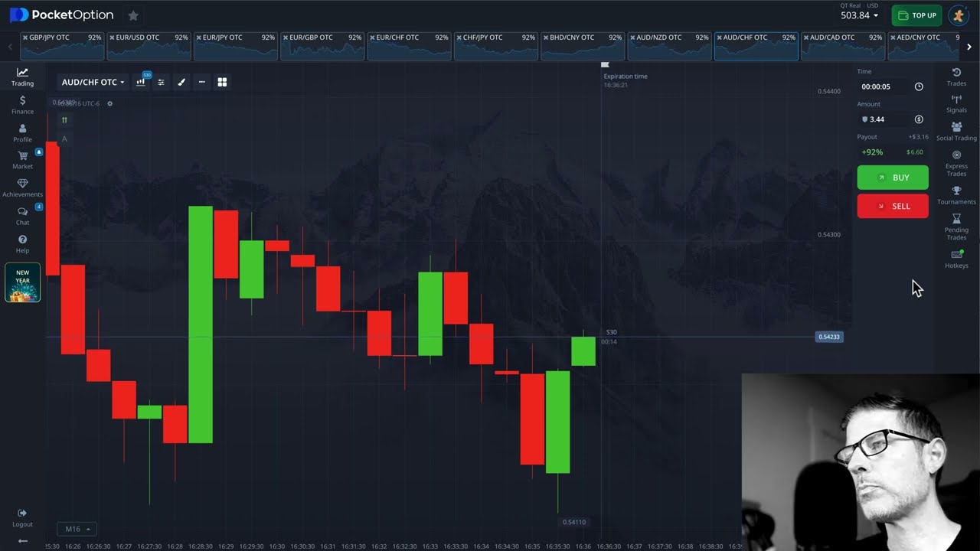Switch to EUR/JPY OTC tab
The height and width of the screenshot is (551, 980).
(x=236, y=46)
